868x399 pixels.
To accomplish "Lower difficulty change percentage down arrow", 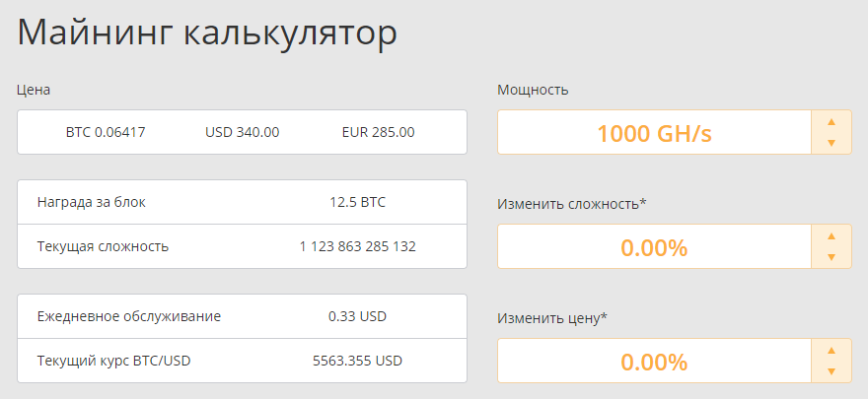I will click(831, 257).
